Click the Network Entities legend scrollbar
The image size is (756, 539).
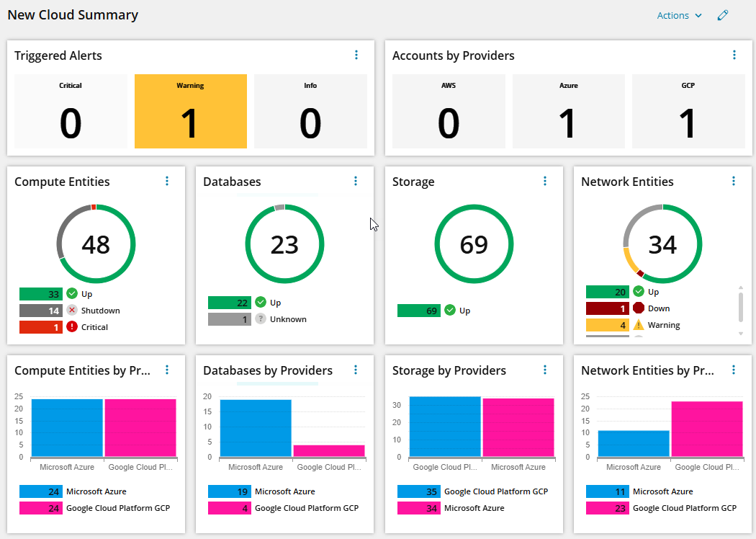[x=741, y=307]
